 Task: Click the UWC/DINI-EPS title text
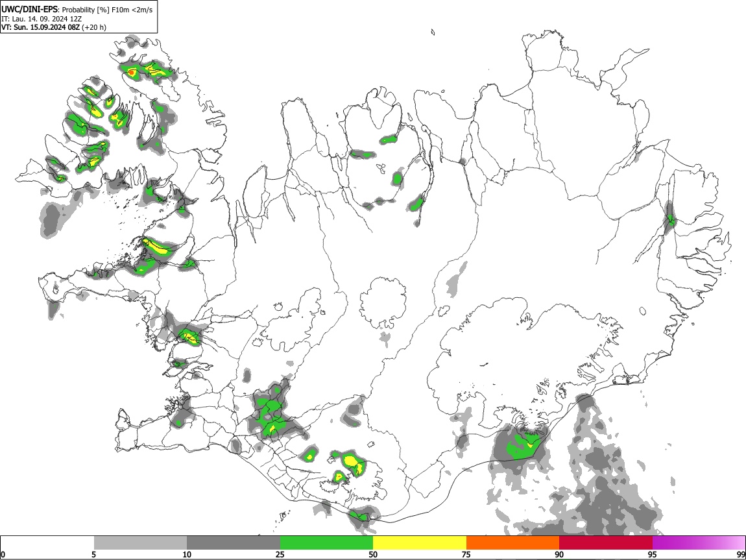30,10
